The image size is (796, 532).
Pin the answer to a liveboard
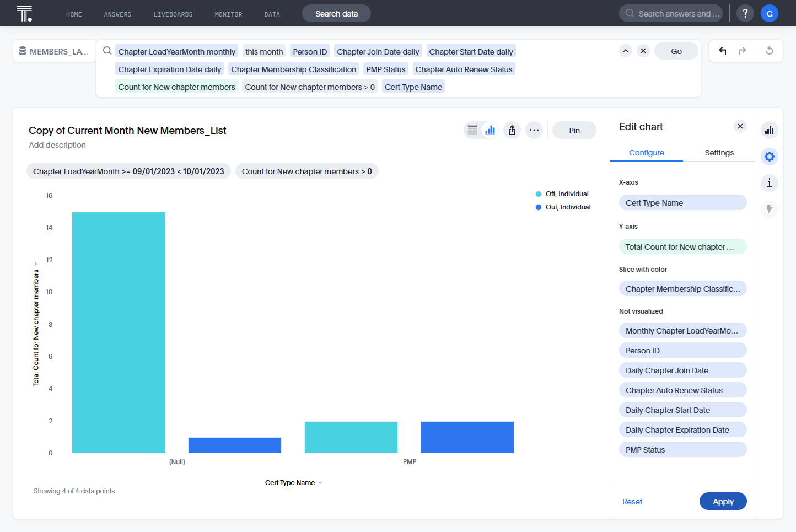coord(574,130)
